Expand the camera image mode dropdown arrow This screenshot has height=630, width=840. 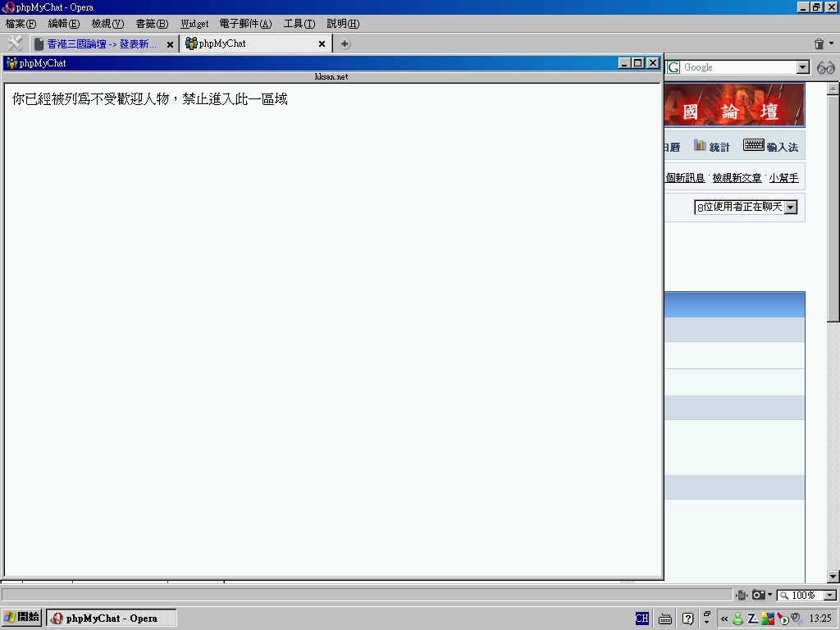[769, 595]
